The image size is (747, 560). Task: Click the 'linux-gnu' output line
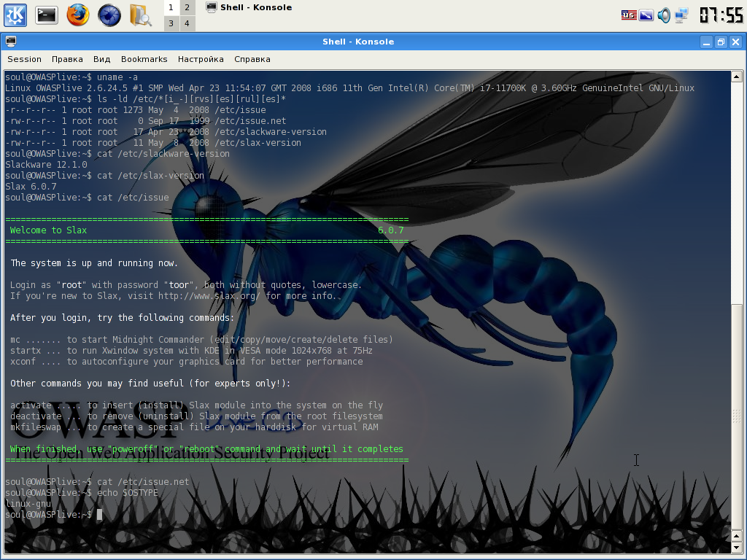28,504
